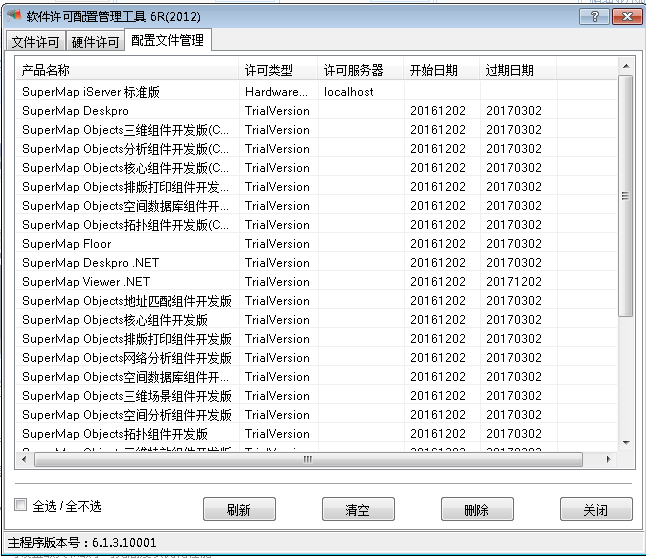The image size is (646, 560).
Task: Select the SuperMap Viewer .NET row
Action: pyautogui.click(x=316, y=281)
